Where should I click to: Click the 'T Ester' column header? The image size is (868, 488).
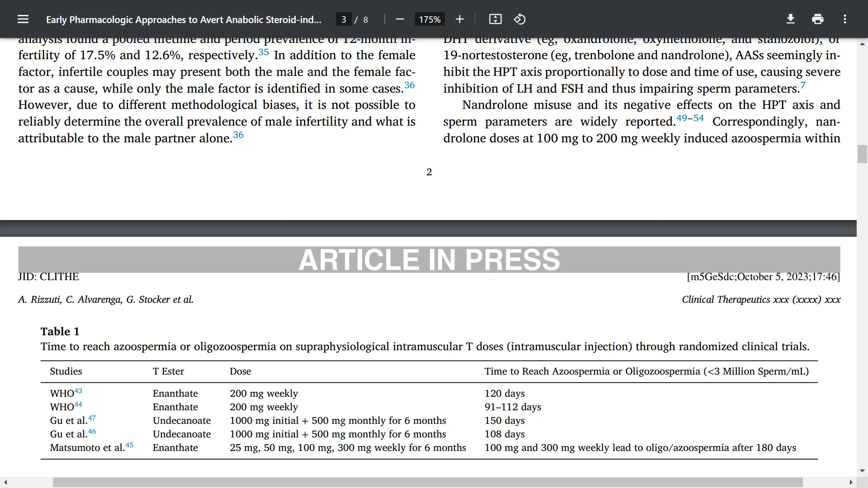[x=168, y=371]
